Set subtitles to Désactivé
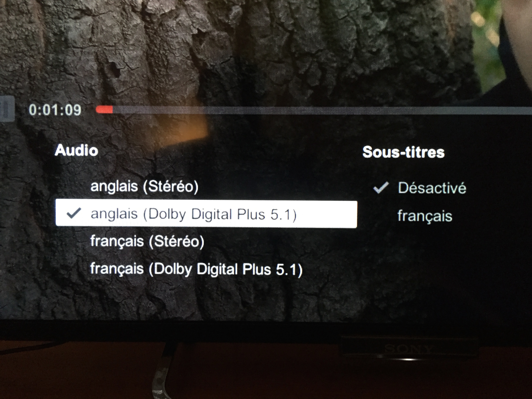Screen dimensions: 532x399 click(x=432, y=188)
